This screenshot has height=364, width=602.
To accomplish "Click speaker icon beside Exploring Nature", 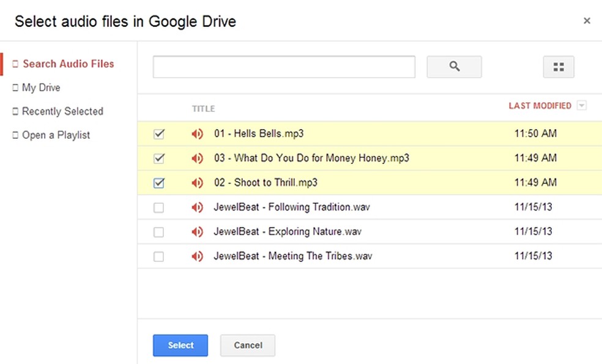I will pos(197,232).
